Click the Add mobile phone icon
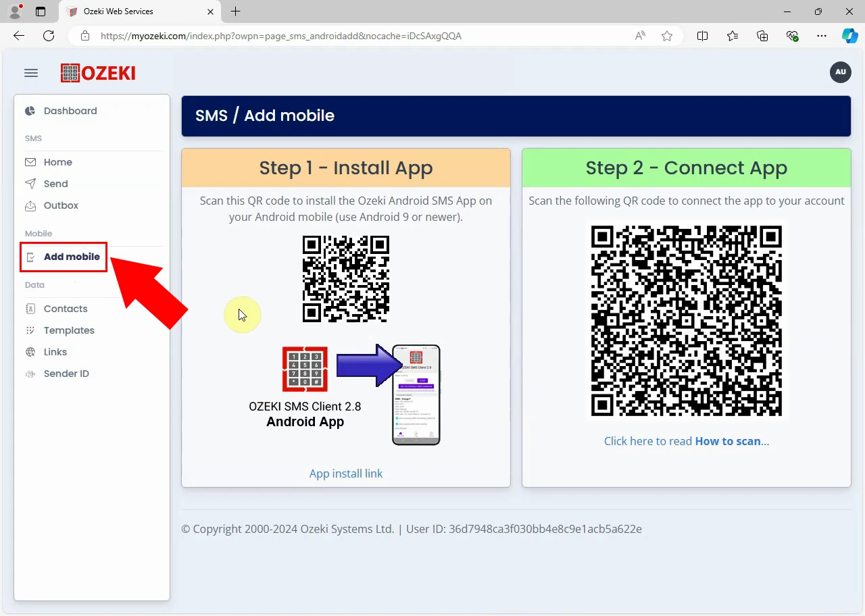Image resolution: width=865 pixels, height=616 pixels. (30, 257)
